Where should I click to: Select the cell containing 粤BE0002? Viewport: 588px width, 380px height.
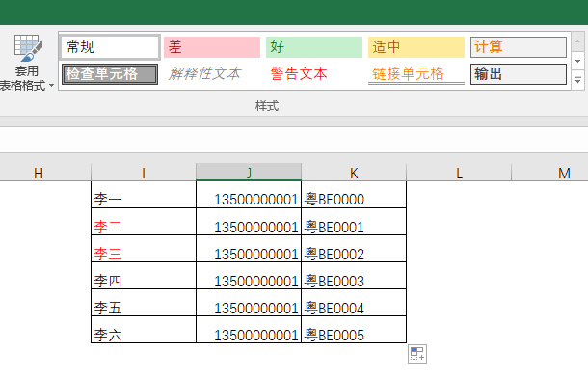[x=354, y=248]
